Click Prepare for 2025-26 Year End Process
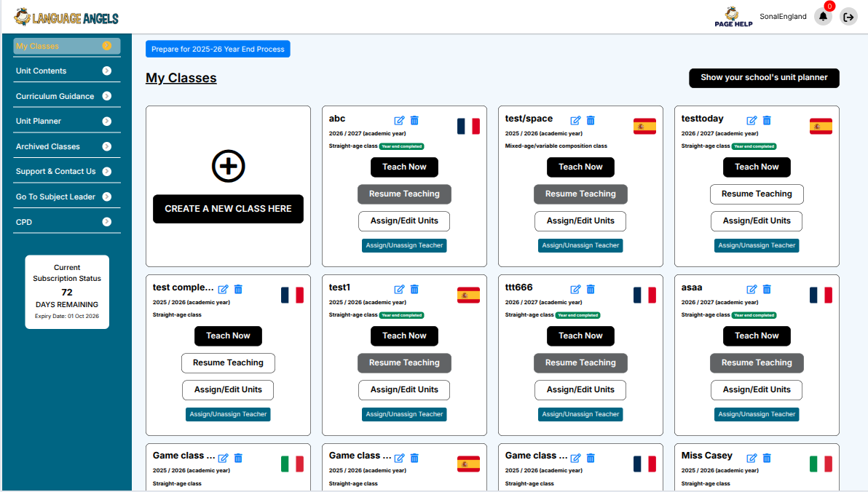The image size is (868, 492). (x=218, y=49)
